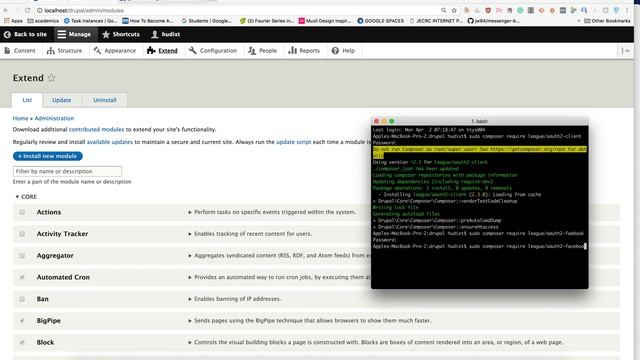The height and width of the screenshot is (360, 640).
Task: Expand the Block module description
Action: (376, 342)
